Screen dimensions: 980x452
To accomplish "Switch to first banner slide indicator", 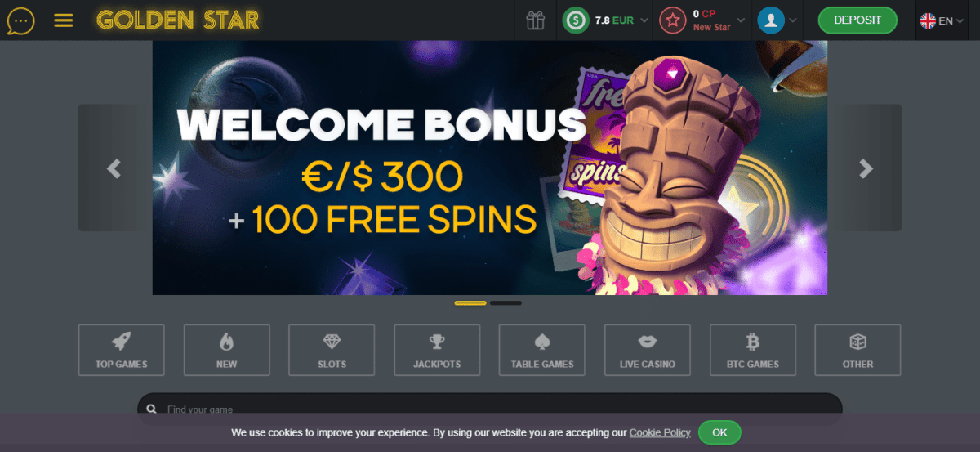I will tap(470, 303).
